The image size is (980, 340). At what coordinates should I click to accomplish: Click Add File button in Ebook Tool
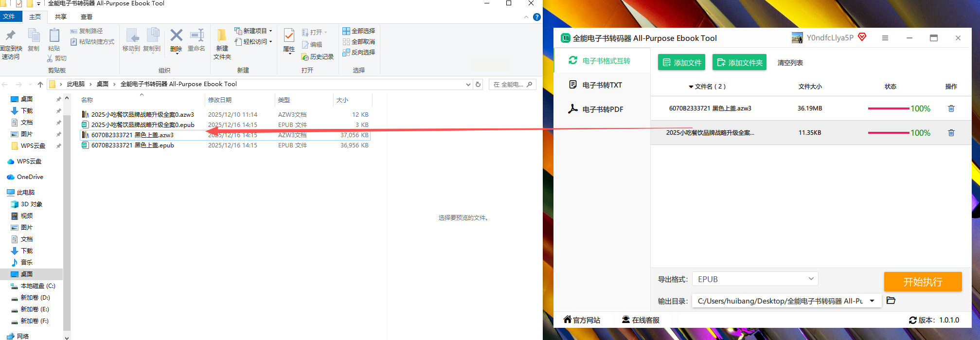point(681,62)
